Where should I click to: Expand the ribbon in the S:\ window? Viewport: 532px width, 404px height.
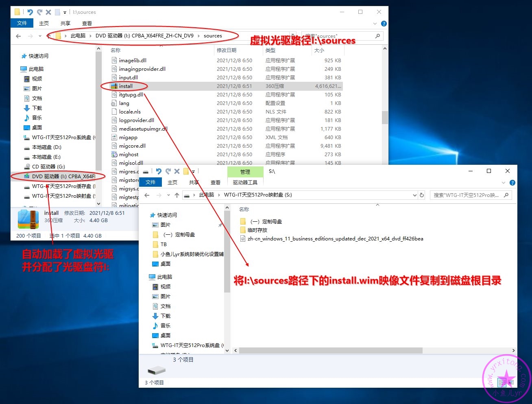pos(503,183)
